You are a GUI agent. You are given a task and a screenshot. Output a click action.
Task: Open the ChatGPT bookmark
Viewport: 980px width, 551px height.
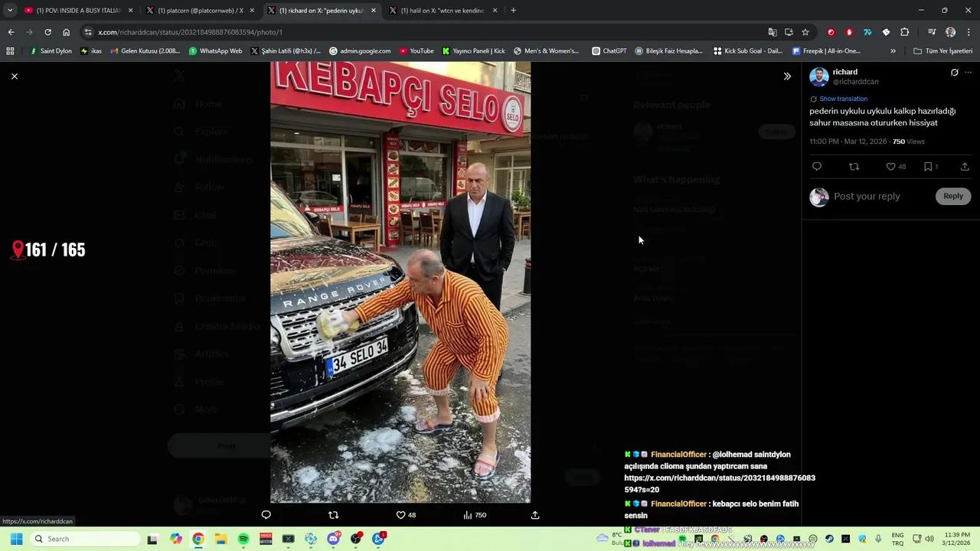point(609,51)
